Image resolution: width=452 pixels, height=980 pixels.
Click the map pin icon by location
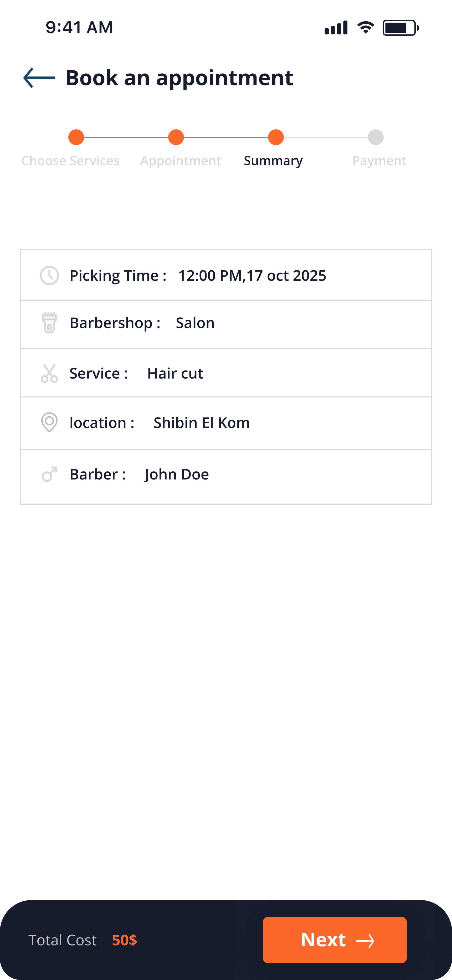click(49, 422)
